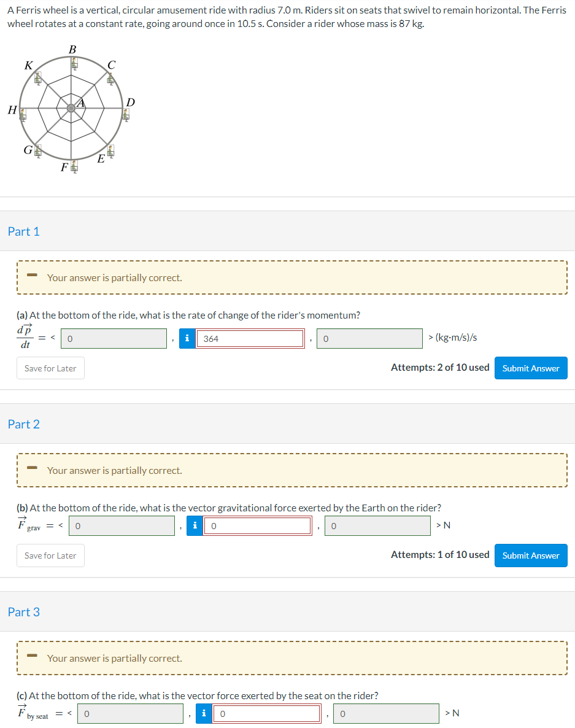Select the x-component field of F grav
The height and width of the screenshot is (728, 575).
pyautogui.click(x=122, y=525)
